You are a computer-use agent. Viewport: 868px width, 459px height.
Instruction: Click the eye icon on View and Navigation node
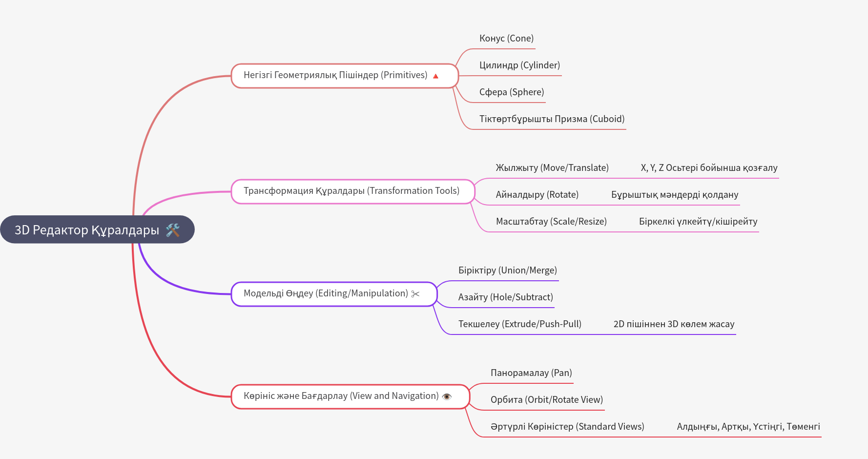click(447, 396)
